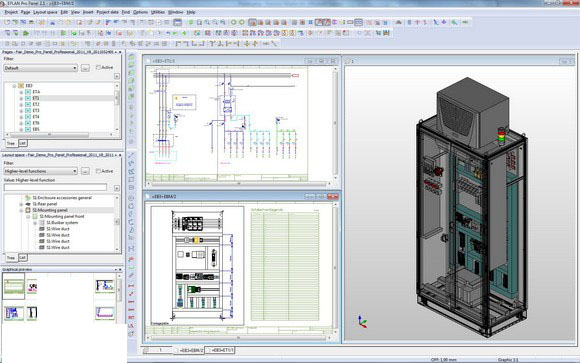Viewport: 580px width, 363px height.
Task: Click the small button below Active in Pages
Action: 117,76
